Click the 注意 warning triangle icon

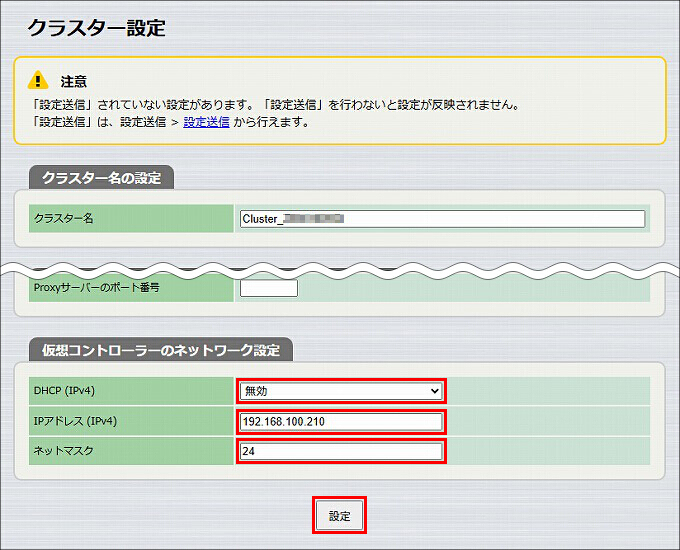pos(38,80)
